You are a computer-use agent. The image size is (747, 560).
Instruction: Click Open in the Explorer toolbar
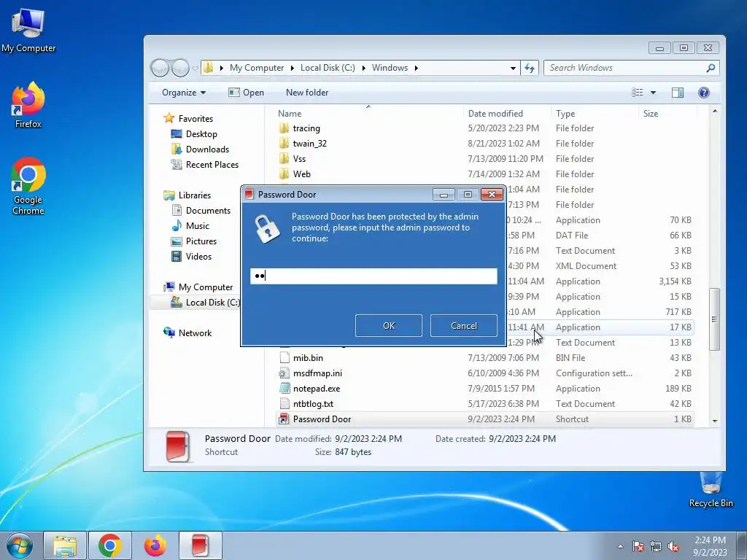pyautogui.click(x=247, y=93)
